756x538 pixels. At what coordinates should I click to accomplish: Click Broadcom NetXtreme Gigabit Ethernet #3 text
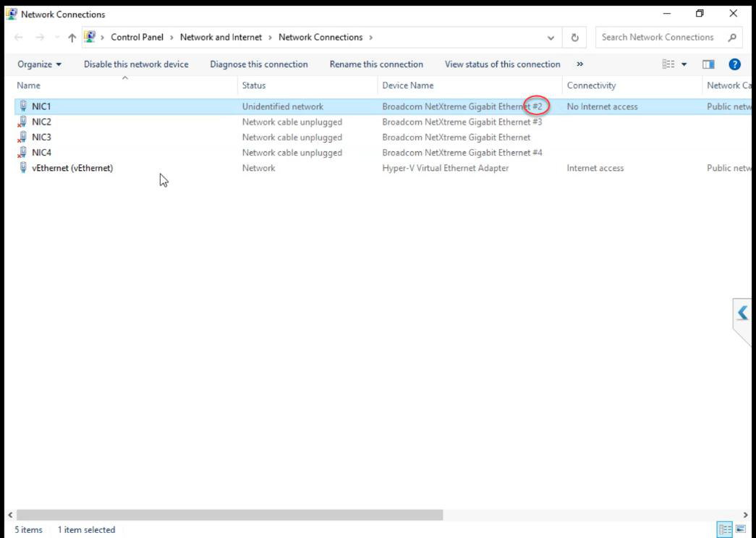pyautogui.click(x=462, y=122)
